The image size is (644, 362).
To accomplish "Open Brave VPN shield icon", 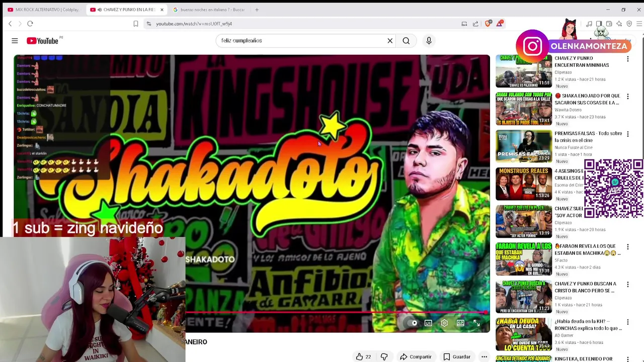I will (x=629, y=24).
